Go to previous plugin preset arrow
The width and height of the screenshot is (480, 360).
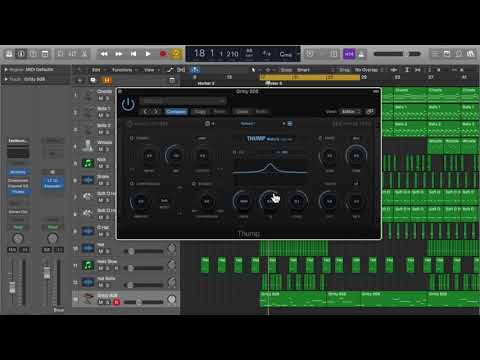(145, 111)
